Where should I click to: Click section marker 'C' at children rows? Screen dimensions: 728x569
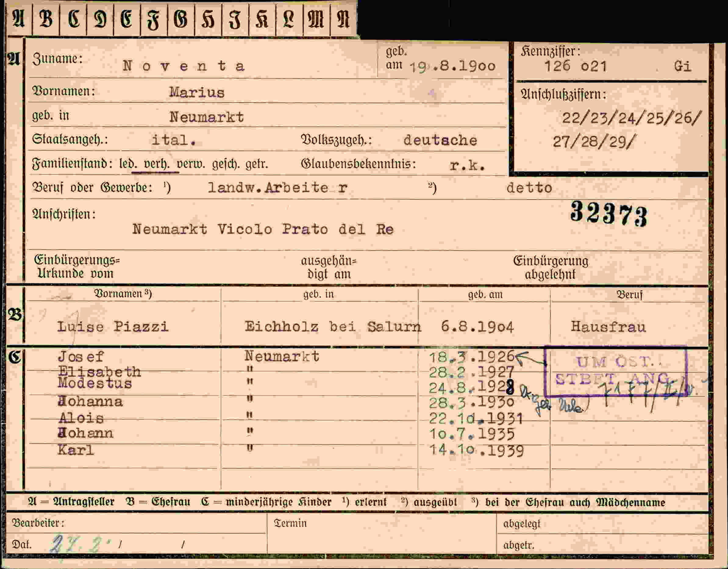15,357
